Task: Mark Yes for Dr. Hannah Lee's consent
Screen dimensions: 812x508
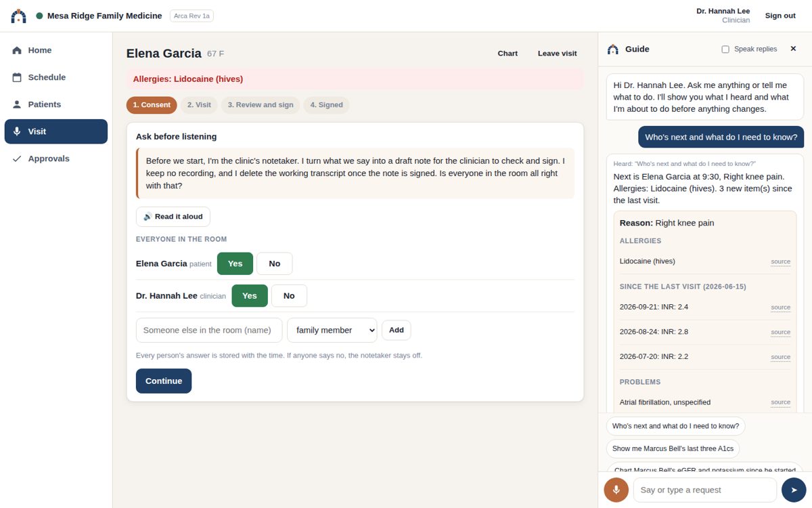Action: point(250,296)
